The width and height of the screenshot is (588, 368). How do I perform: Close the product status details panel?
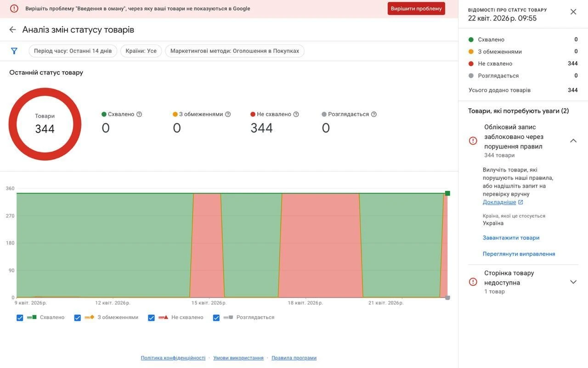coord(573,12)
